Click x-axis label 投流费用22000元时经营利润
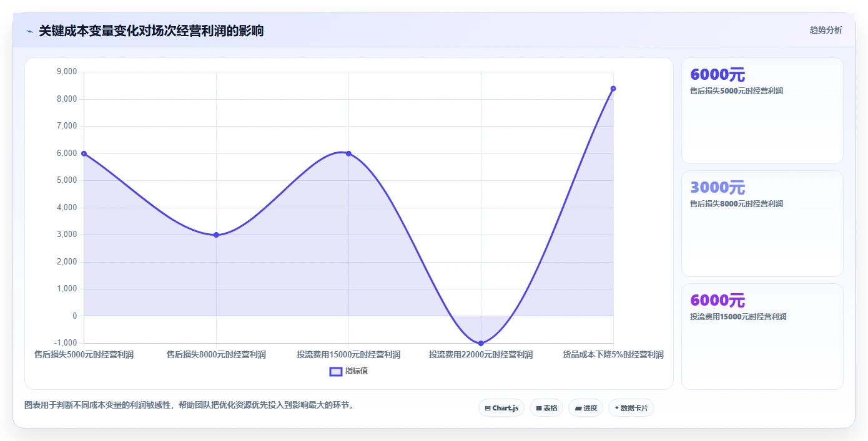 (x=481, y=354)
